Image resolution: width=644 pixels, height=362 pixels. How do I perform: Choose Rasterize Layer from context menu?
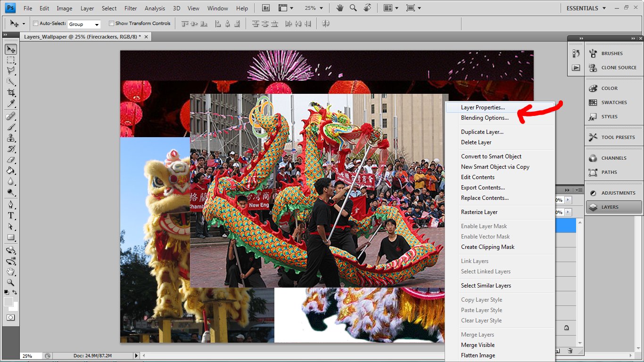[x=479, y=212]
